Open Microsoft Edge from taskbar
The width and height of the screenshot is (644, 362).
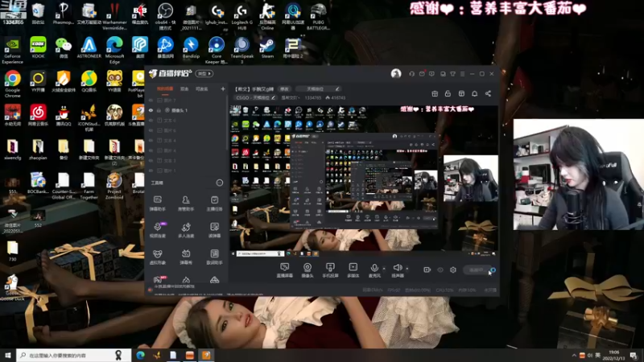(140, 355)
